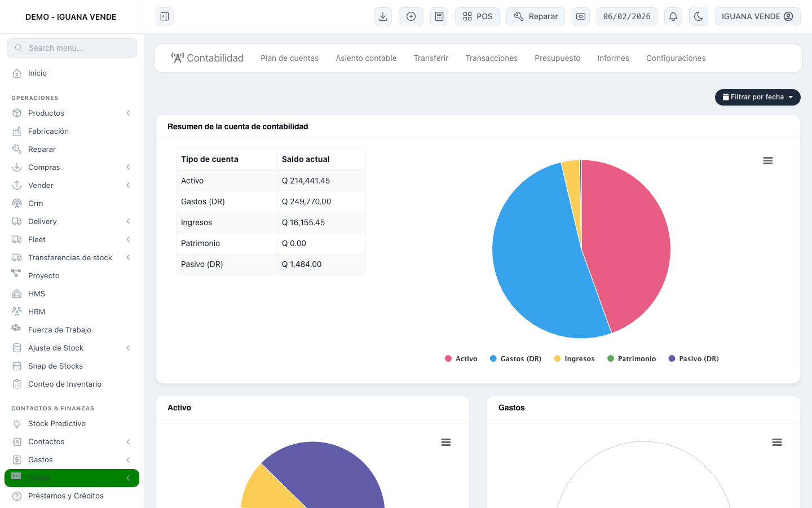Open the Configuraciones tab
812x508 pixels.
tap(676, 58)
